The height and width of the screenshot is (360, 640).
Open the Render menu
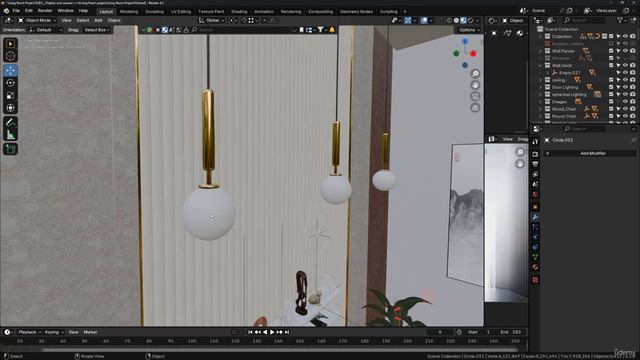45,11
